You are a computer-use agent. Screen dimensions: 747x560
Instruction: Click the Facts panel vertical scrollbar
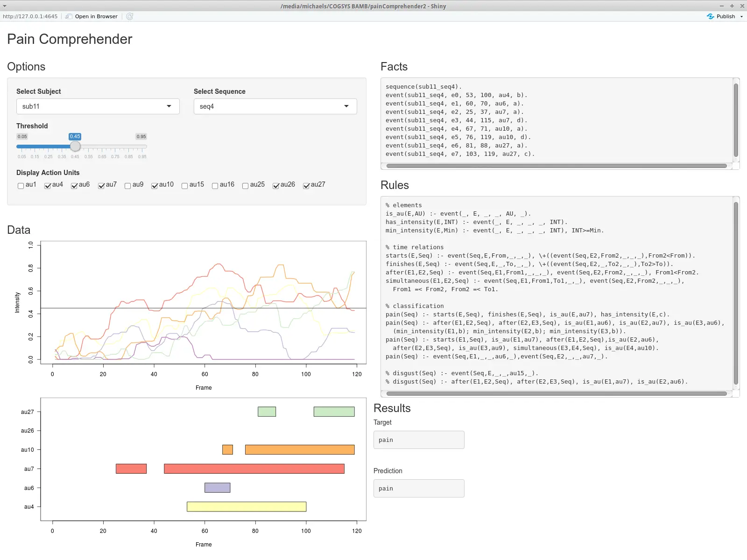[x=736, y=120]
